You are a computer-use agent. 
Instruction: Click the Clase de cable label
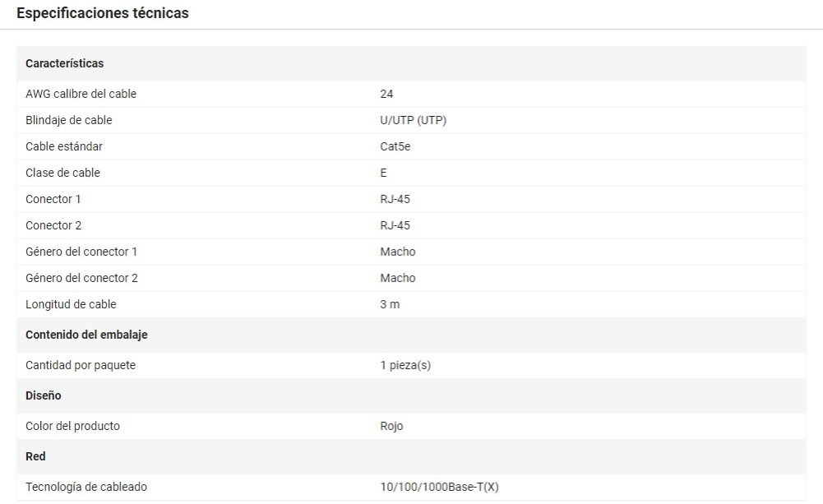click(x=62, y=173)
